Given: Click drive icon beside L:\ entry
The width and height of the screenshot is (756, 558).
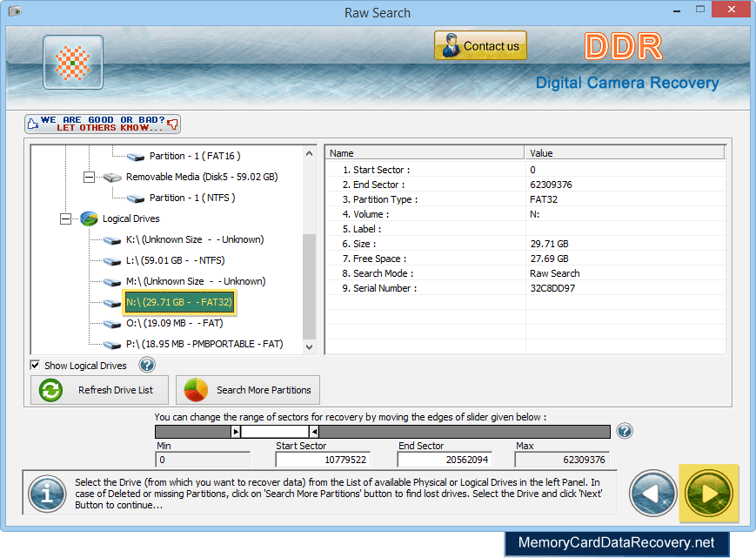Looking at the screenshot, I should pos(112,261).
